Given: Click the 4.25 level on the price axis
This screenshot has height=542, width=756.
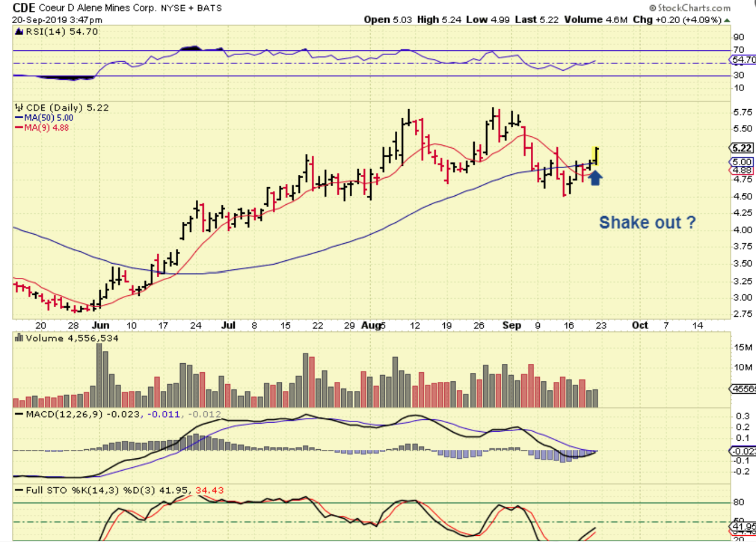Looking at the screenshot, I should coord(742,213).
